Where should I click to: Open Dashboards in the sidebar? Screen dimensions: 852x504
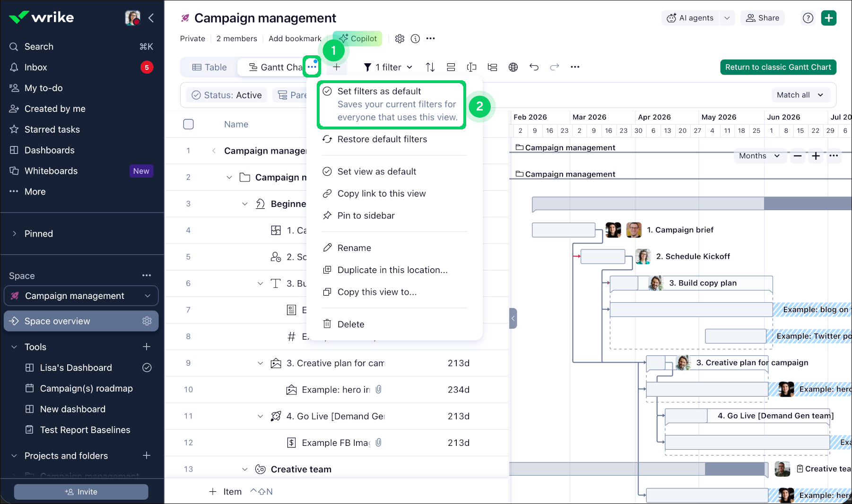81,150
